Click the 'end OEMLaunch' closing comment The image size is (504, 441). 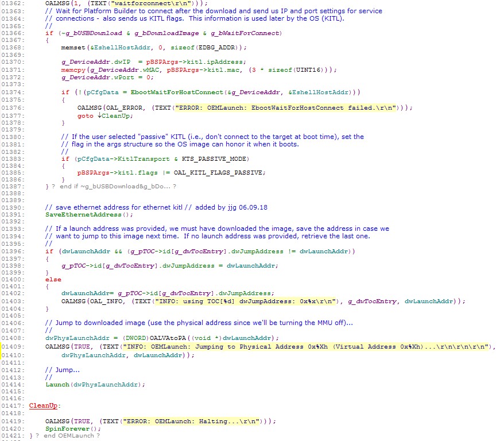[x=69, y=435]
